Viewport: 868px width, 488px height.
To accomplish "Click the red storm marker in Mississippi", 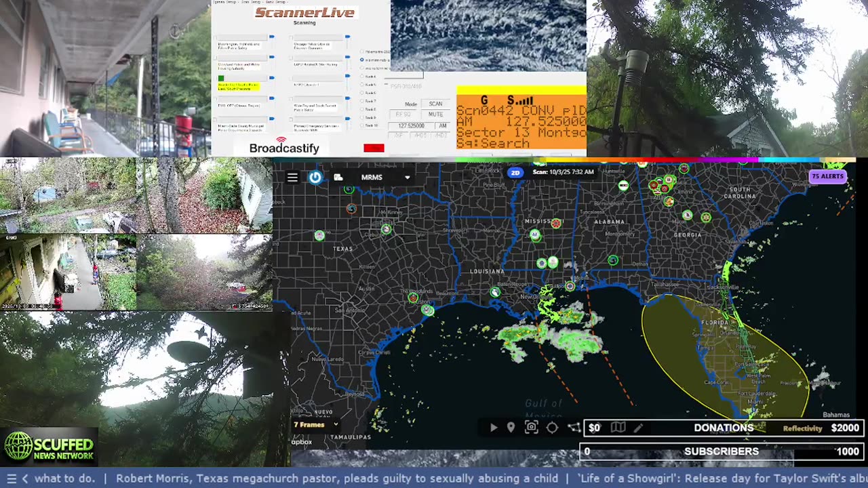I will tap(556, 223).
